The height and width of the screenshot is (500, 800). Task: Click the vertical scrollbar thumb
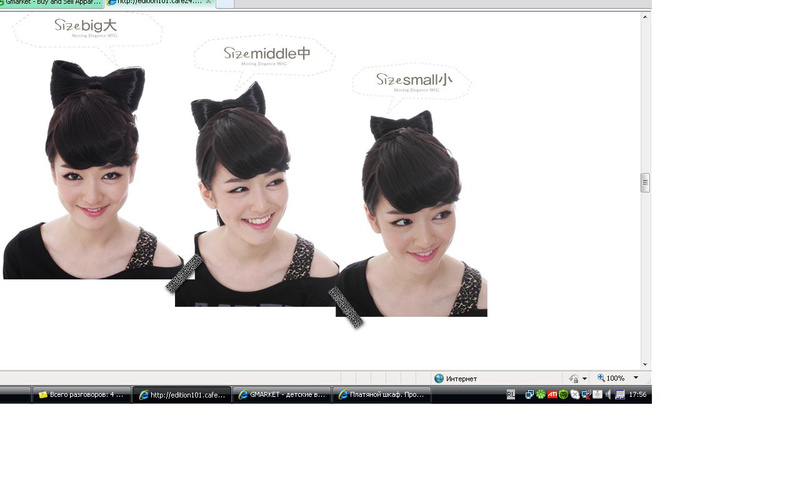[645, 182]
